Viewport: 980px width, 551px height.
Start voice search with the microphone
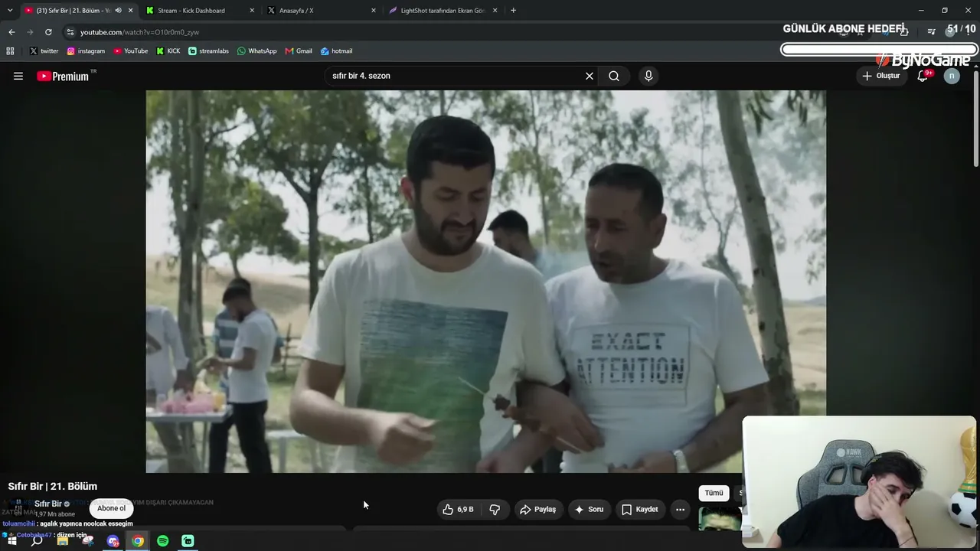pyautogui.click(x=648, y=76)
